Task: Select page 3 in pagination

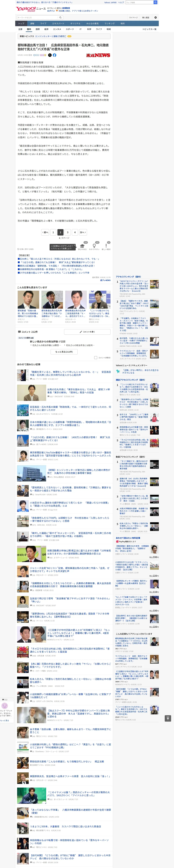Action: point(68,232)
